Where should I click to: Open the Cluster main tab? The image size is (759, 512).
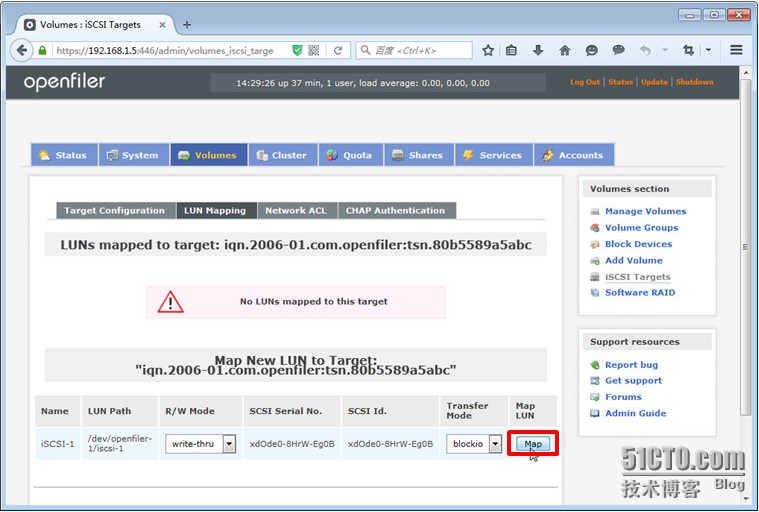[x=283, y=155]
